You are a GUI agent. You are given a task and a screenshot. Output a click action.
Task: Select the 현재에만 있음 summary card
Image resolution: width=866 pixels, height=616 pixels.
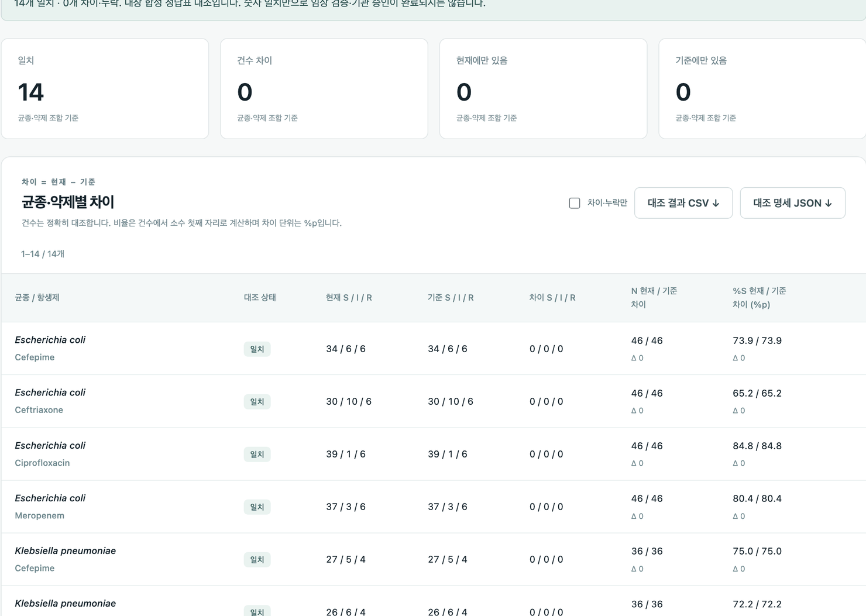pyautogui.click(x=543, y=89)
